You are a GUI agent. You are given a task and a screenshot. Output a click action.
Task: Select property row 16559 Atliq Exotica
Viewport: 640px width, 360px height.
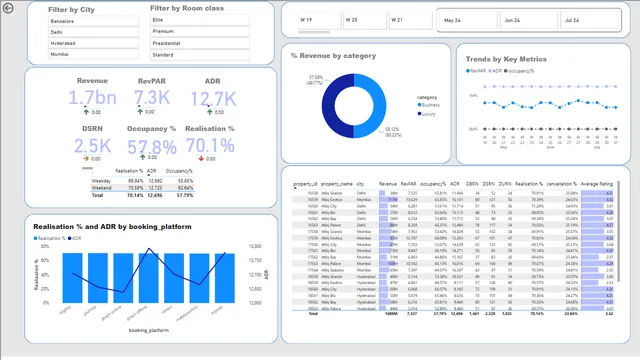pos(453,200)
